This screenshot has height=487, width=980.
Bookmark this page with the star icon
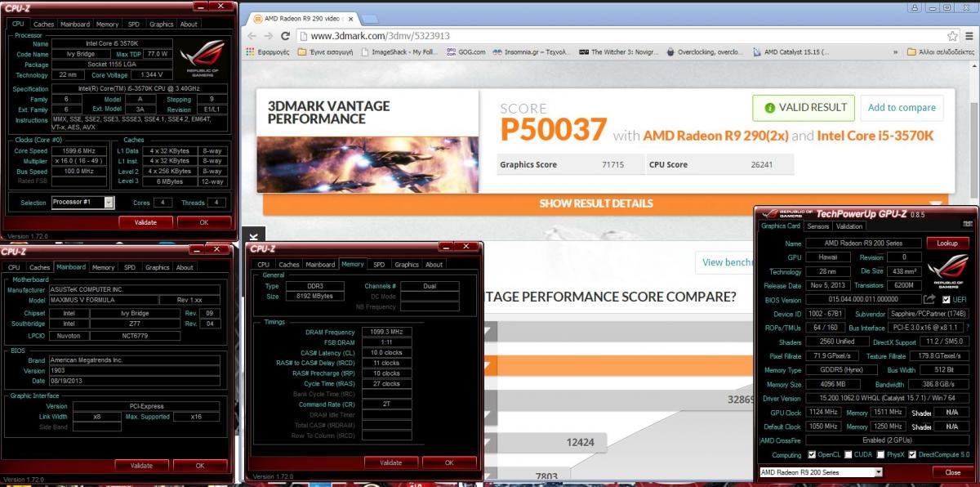click(x=952, y=36)
